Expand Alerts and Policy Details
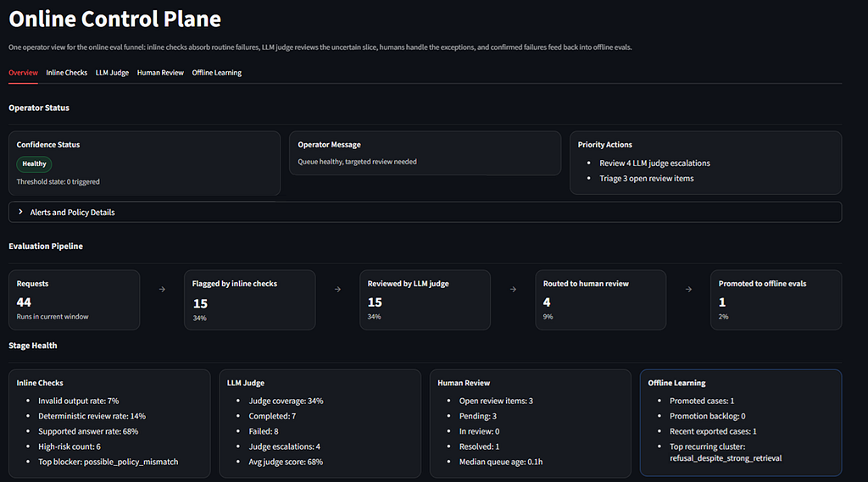The width and height of the screenshot is (868, 482). click(x=426, y=212)
